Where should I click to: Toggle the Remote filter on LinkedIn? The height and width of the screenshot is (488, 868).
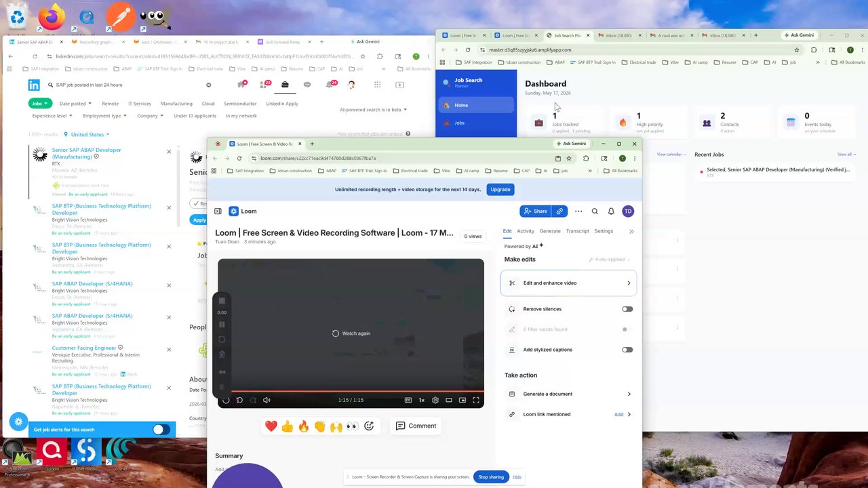(x=110, y=104)
